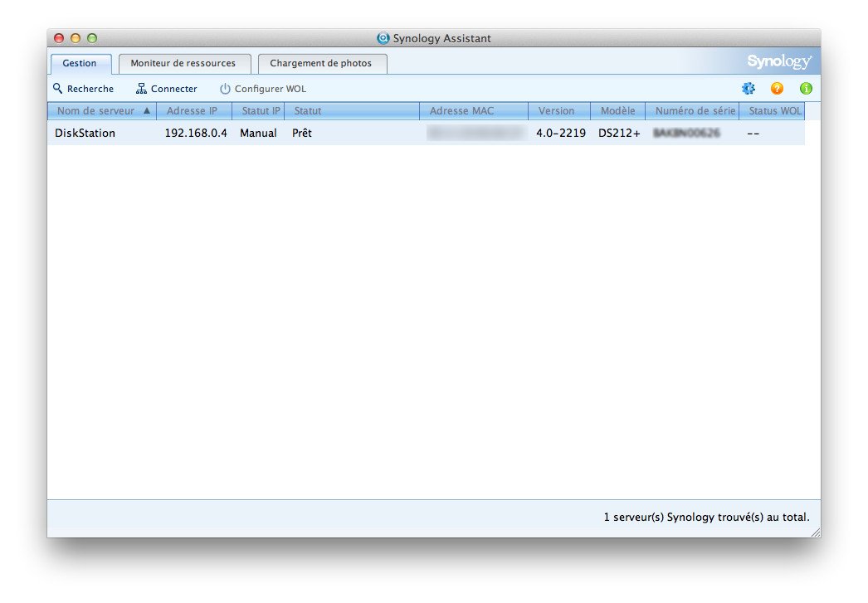Switch to the Gestion tab
The height and width of the screenshot is (603, 868).
[x=80, y=63]
